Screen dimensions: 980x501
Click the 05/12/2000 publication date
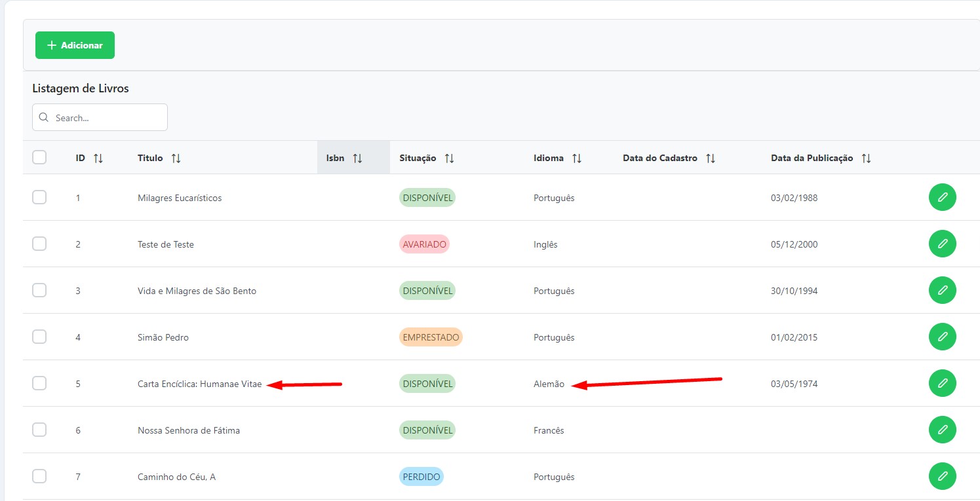(x=794, y=244)
